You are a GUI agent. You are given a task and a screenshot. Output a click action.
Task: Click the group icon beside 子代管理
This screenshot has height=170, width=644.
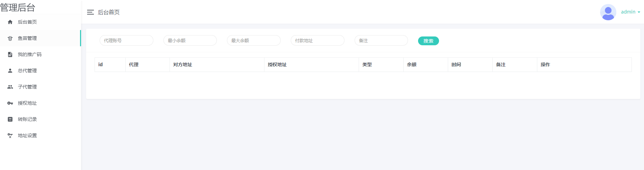click(10, 87)
